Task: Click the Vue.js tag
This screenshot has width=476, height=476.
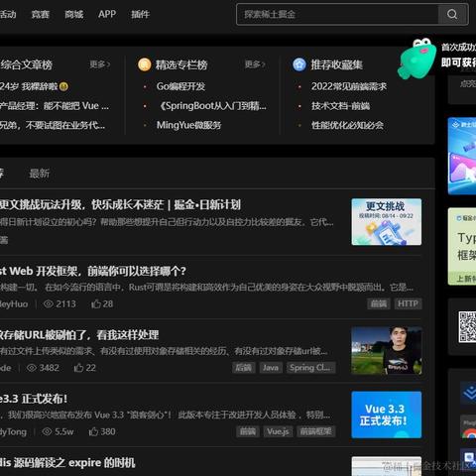Action: click(278, 431)
